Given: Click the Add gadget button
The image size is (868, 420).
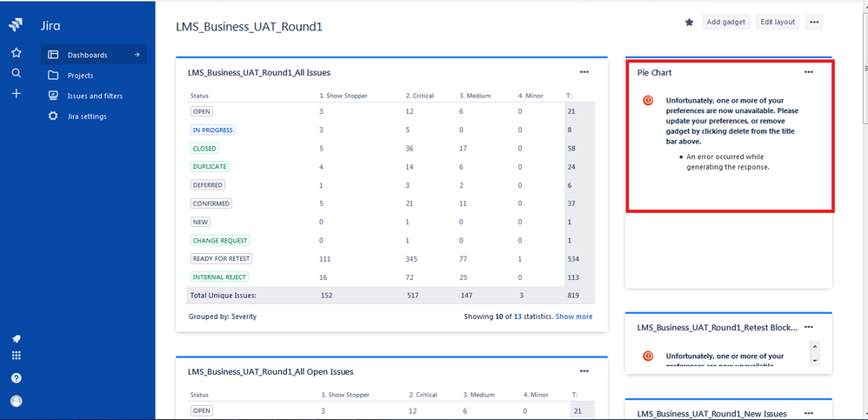Looking at the screenshot, I should (x=726, y=22).
